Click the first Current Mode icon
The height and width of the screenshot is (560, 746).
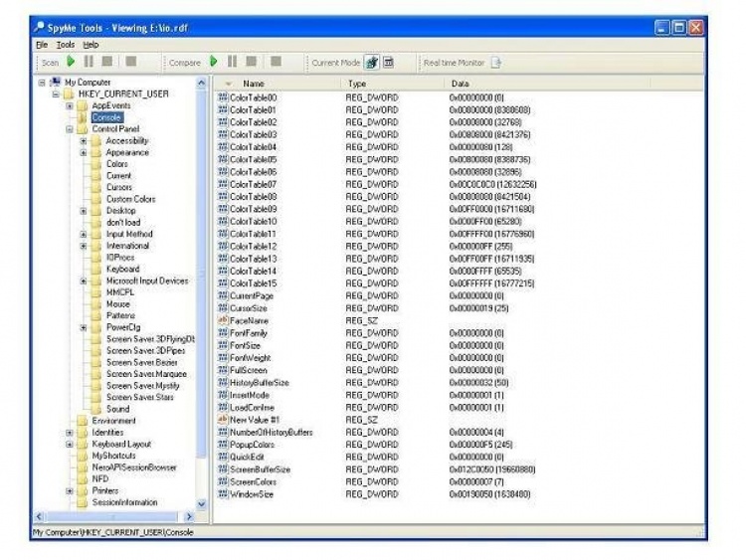pos(372,63)
